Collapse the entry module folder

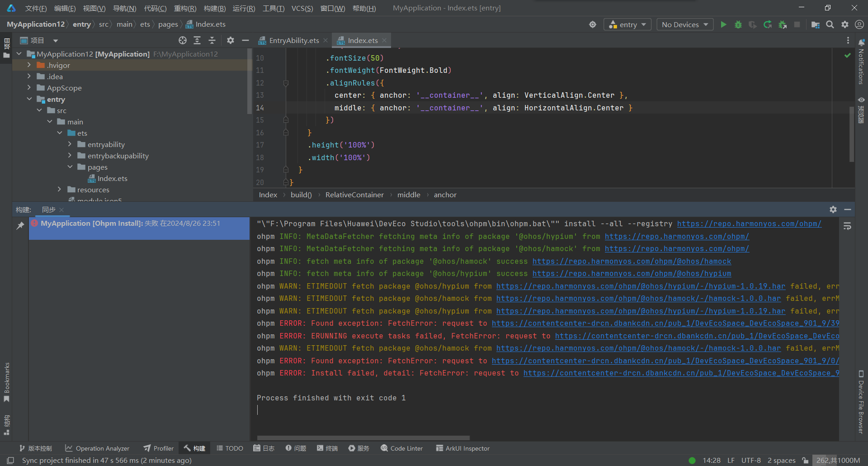click(x=29, y=99)
